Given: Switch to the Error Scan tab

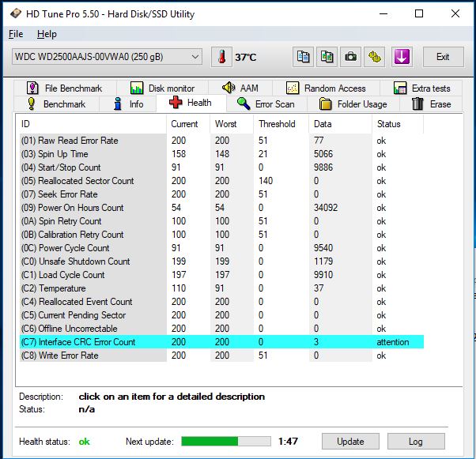Looking at the screenshot, I should pos(266,104).
